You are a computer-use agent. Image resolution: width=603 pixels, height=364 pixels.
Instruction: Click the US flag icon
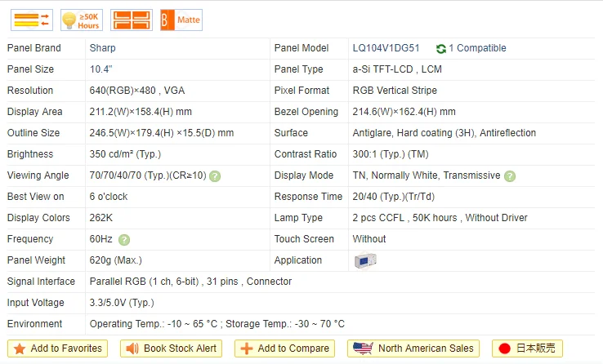(x=363, y=348)
